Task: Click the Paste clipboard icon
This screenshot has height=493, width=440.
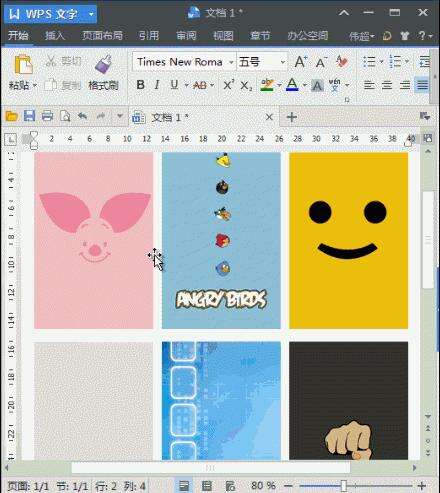Action: point(23,64)
